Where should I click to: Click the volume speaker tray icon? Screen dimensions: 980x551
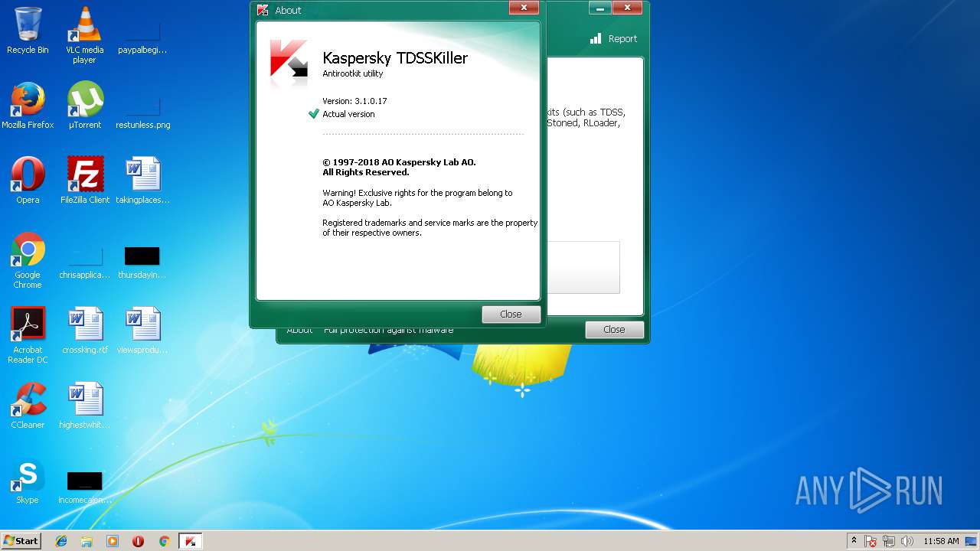pos(907,542)
